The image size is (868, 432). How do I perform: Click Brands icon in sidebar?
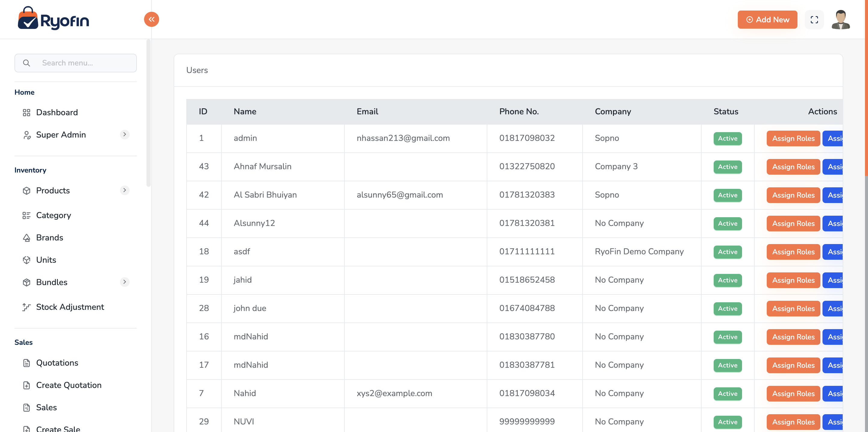27,238
